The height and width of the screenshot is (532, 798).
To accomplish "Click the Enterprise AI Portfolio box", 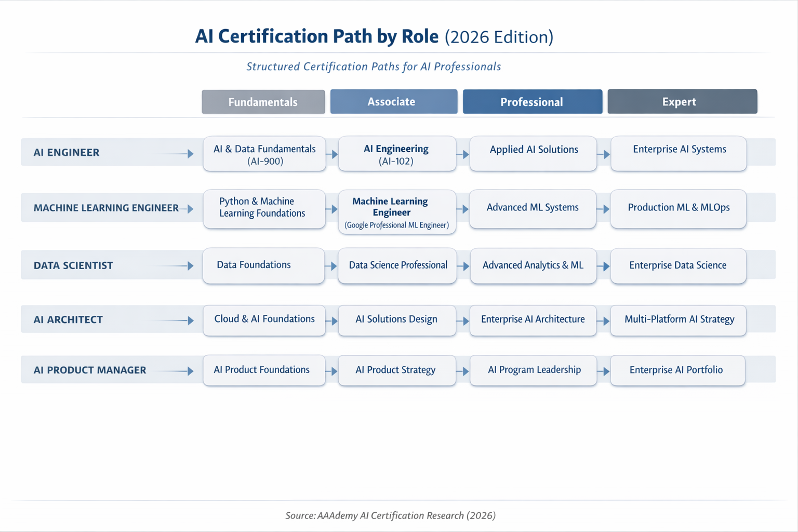I will (677, 370).
